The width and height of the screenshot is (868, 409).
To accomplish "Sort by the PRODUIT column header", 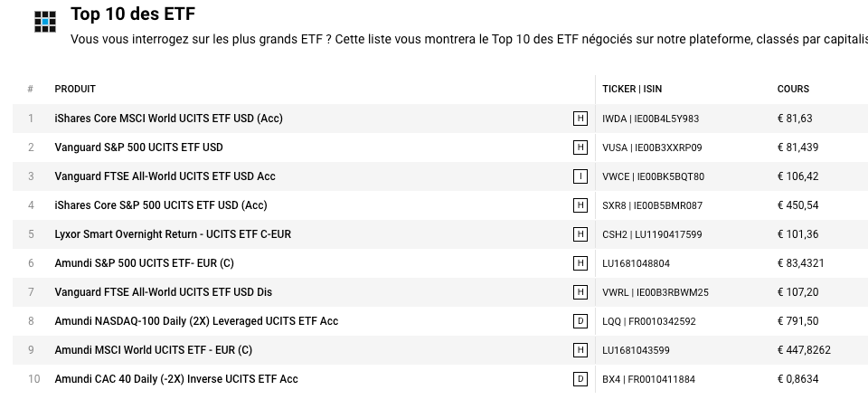I will click(x=75, y=89).
